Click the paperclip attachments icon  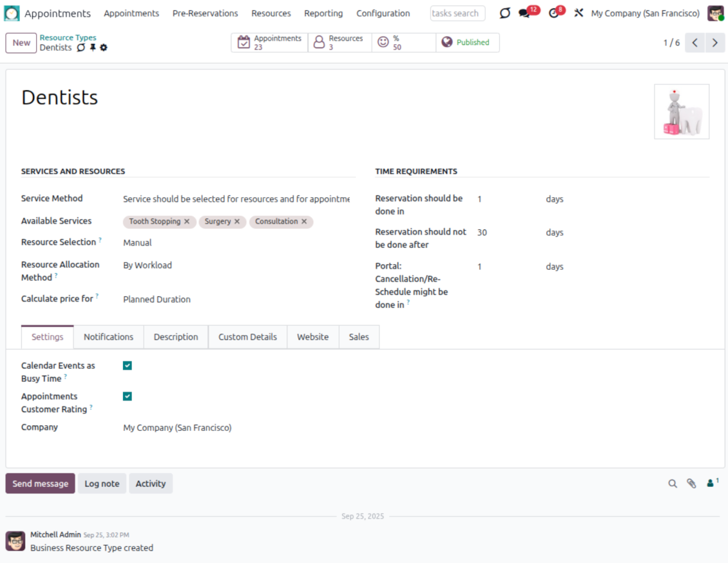point(691,484)
